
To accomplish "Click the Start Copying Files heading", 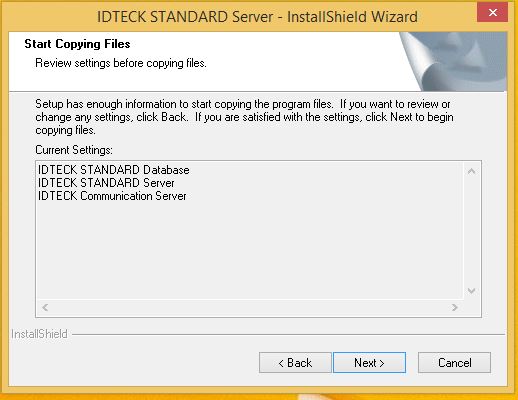I will point(77,44).
